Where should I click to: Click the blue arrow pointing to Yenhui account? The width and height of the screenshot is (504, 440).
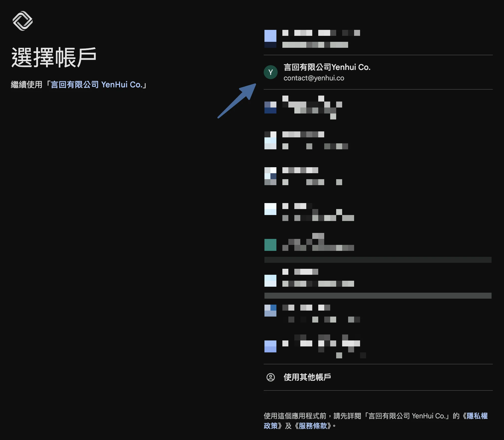237,101
